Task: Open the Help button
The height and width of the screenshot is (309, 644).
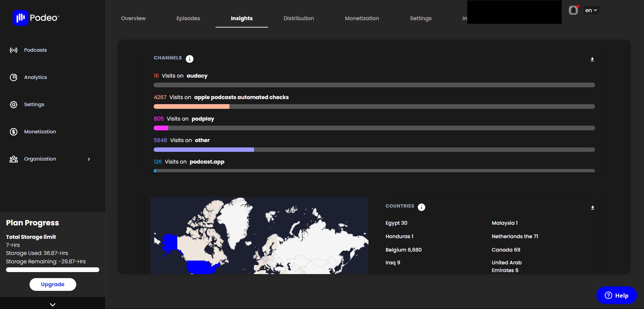Action: 616,295
